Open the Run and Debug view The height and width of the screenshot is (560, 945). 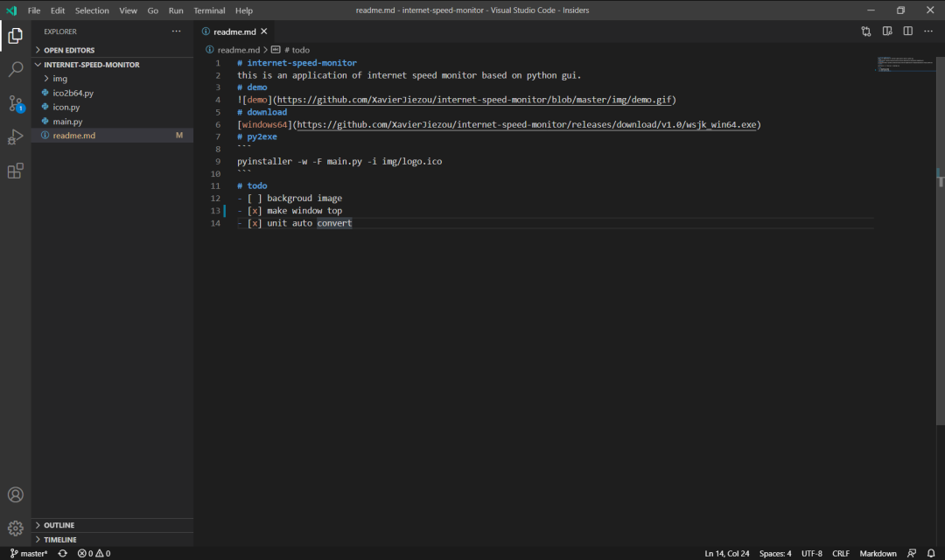coord(16,137)
